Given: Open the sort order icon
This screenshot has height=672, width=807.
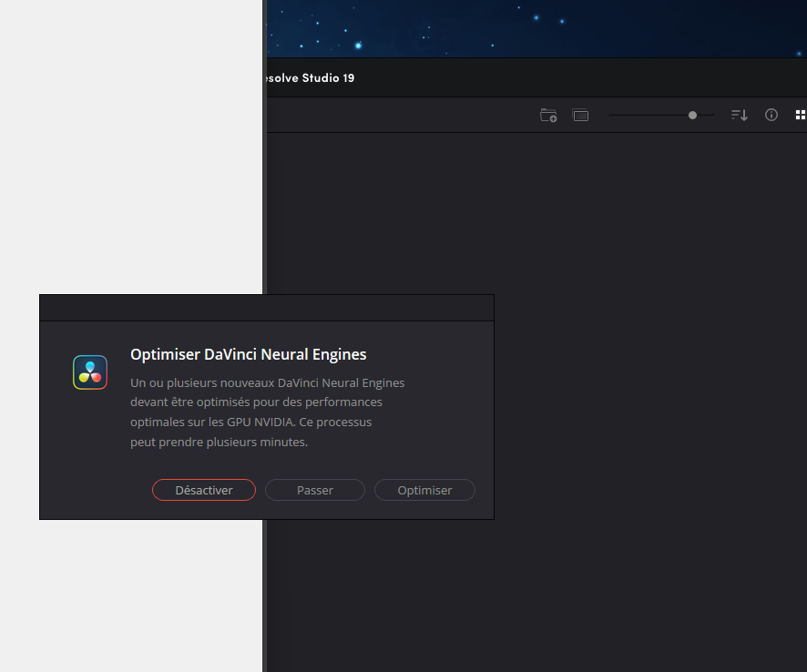Looking at the screenshot, I should click(x=740, y=115).
